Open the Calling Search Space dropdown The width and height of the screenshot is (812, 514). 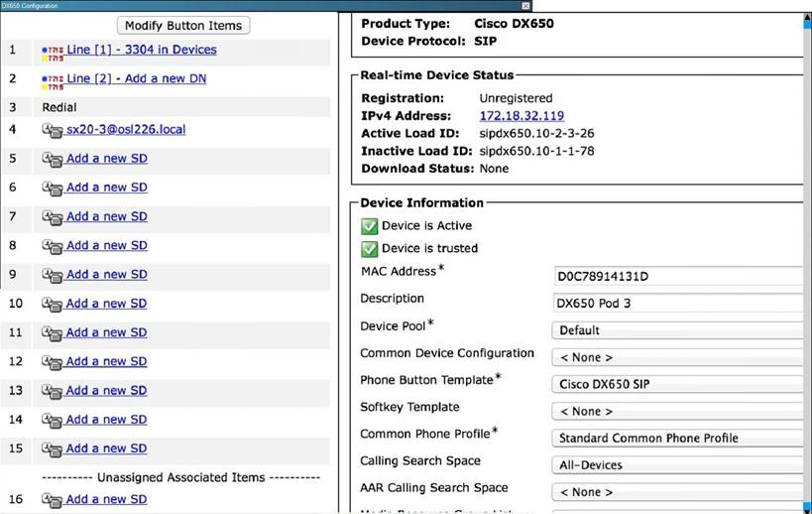(676, 464)
